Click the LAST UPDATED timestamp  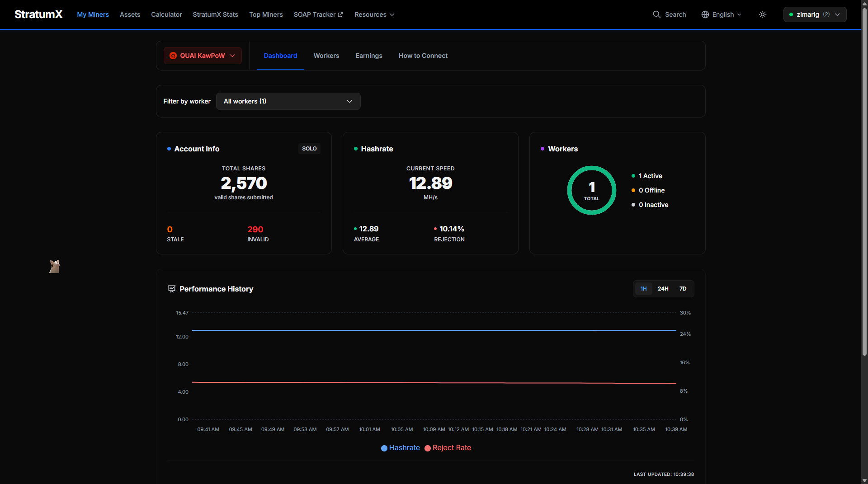(664, 474)
